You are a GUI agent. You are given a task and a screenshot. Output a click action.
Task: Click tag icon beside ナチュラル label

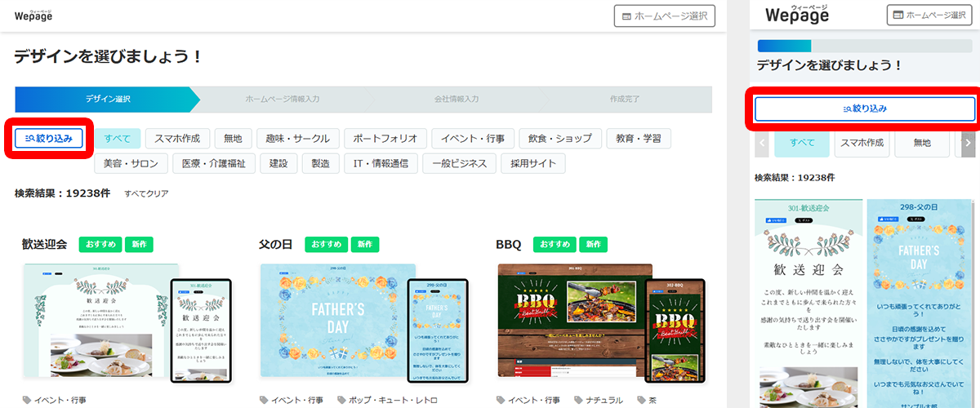[x=579, y=400]
